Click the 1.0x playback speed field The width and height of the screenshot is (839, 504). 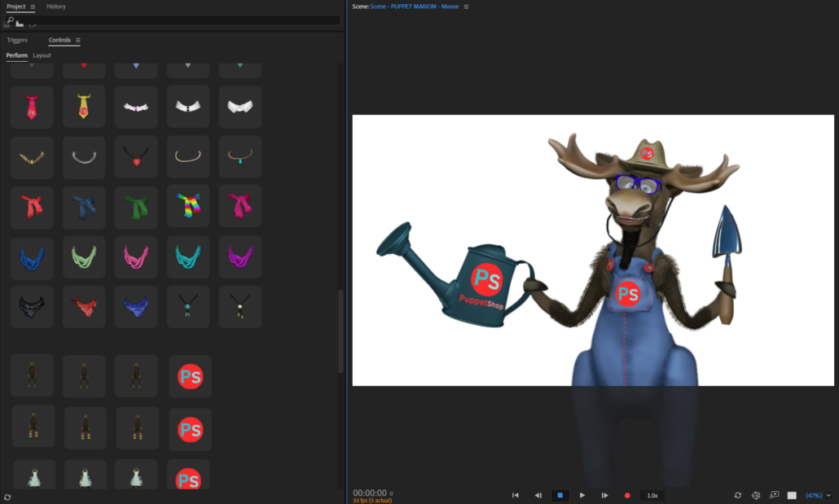coord(652,495)
